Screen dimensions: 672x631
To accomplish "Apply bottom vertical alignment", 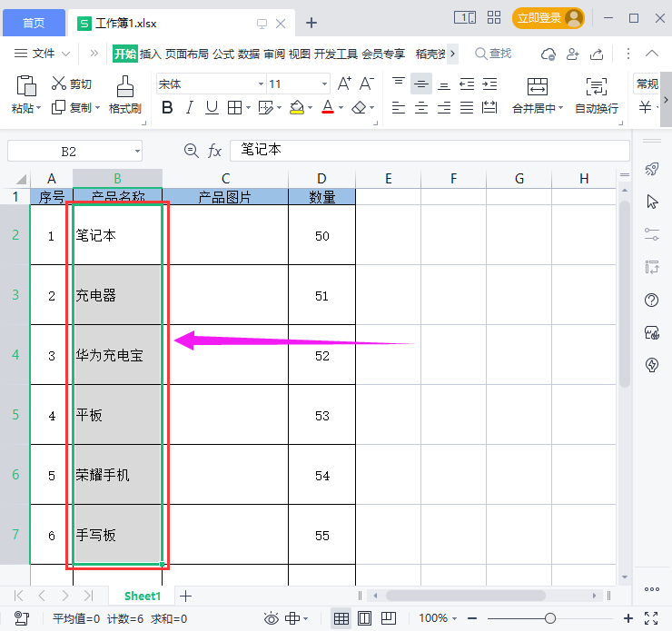I will (x=444, y=84).
